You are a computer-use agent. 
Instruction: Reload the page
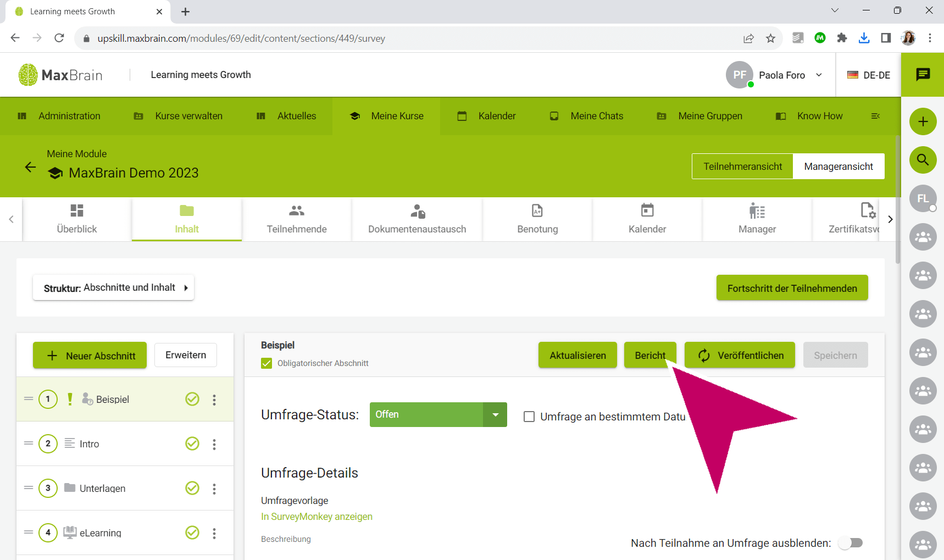pyautogui.click(x=59, y=38)
